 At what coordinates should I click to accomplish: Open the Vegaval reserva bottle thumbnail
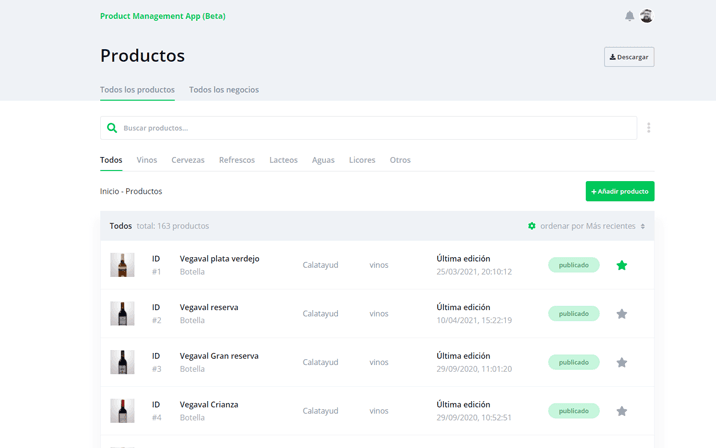(122, 314)
